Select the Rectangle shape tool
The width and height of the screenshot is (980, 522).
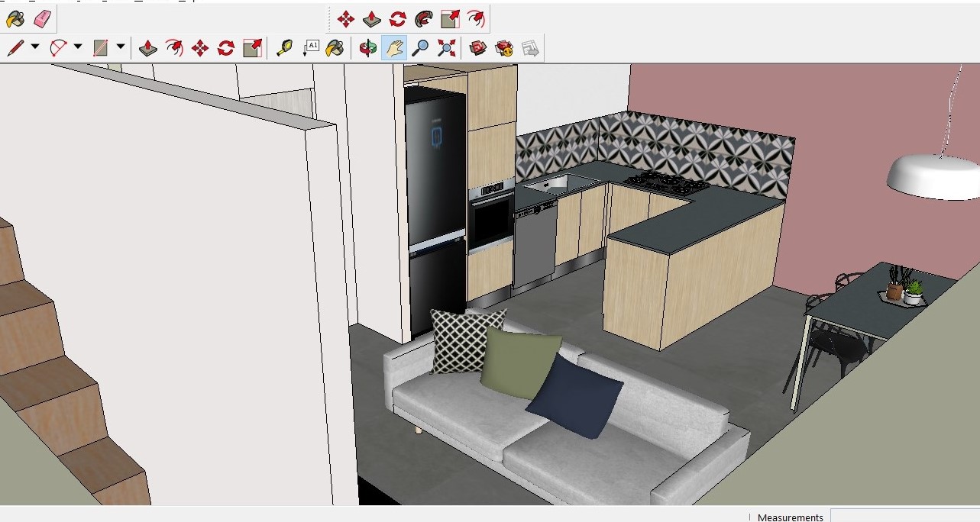[101, 48]
